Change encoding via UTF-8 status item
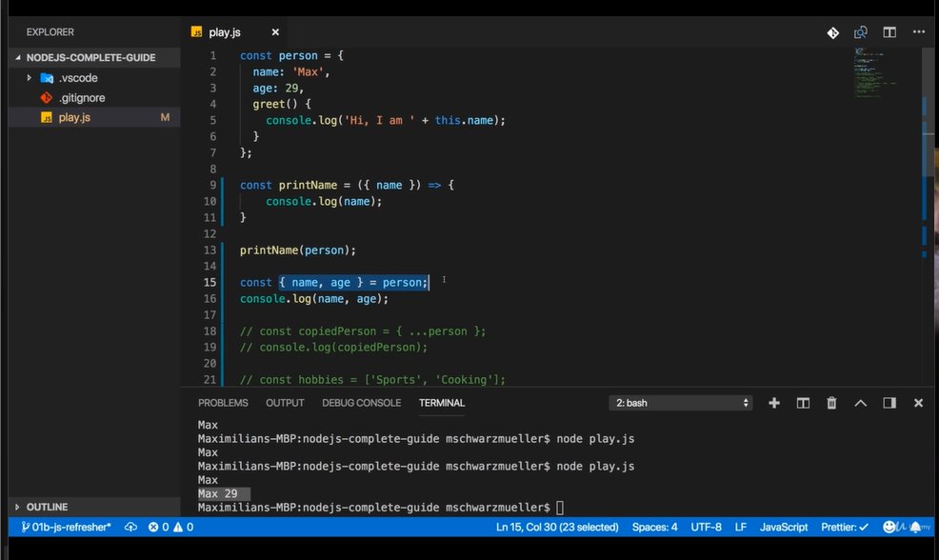 click(706, 527)
